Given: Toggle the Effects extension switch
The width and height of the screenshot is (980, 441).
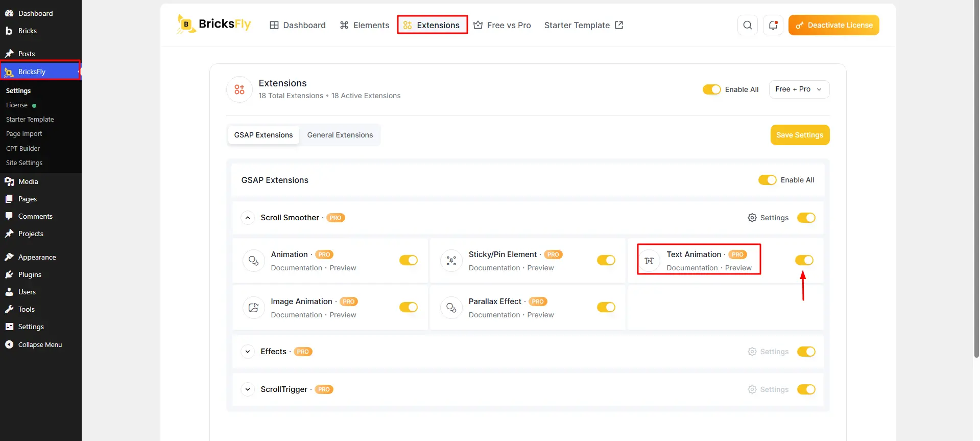Looking at the screenshot, I should tap(806, 352).
